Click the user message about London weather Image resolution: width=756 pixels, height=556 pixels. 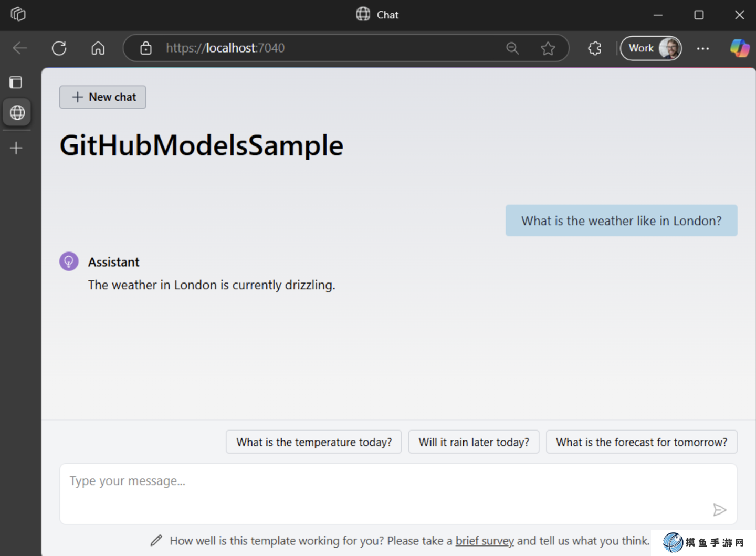(622, 221)
